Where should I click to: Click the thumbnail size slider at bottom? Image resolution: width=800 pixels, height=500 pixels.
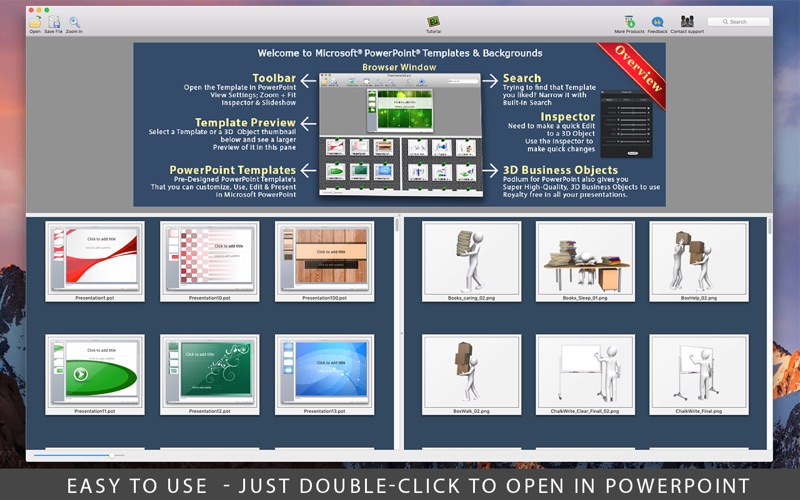pyautogui.click(x=79, y=455)
